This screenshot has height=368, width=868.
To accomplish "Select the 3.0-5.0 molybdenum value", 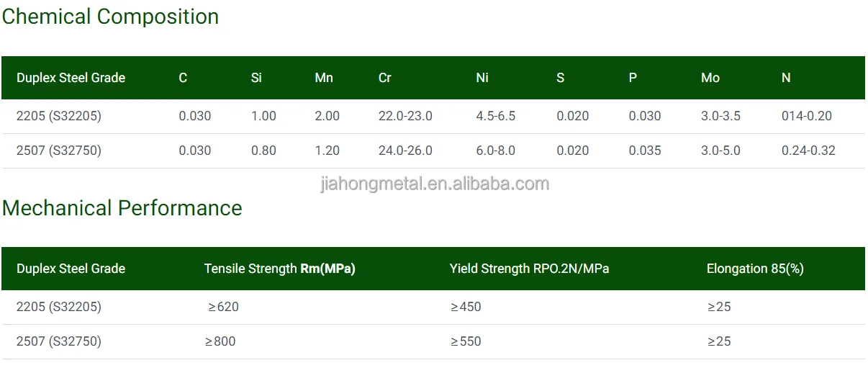I will point(720,151).
